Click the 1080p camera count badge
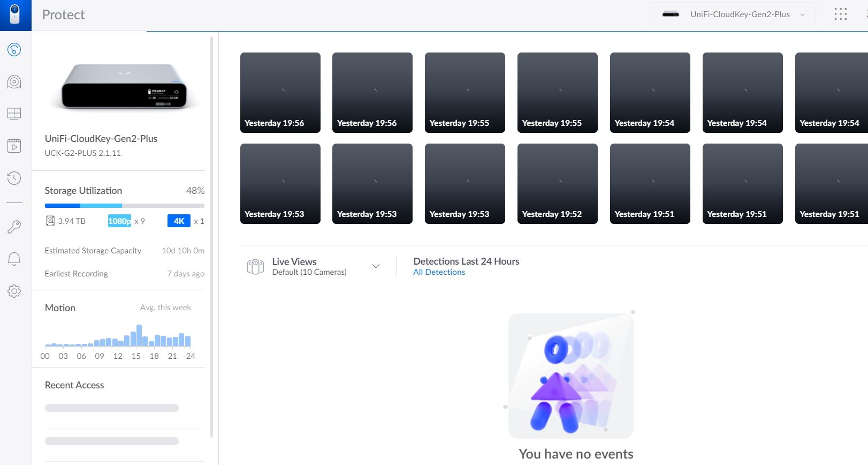 (119, 221)
